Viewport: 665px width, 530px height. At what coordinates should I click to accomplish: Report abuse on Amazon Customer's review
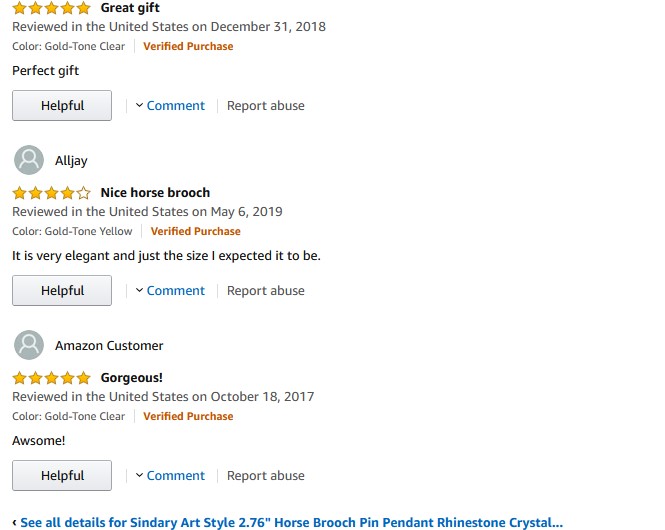point(266,476)
